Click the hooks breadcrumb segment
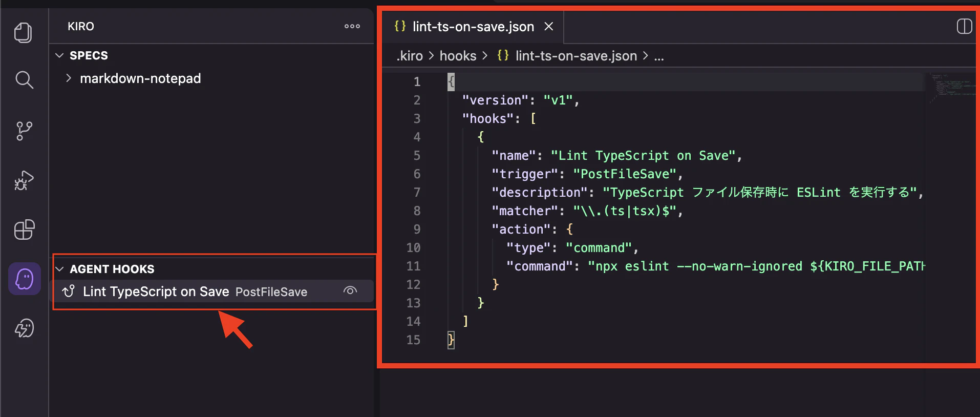Screen dimensions: 980x417 coord(458,56)
